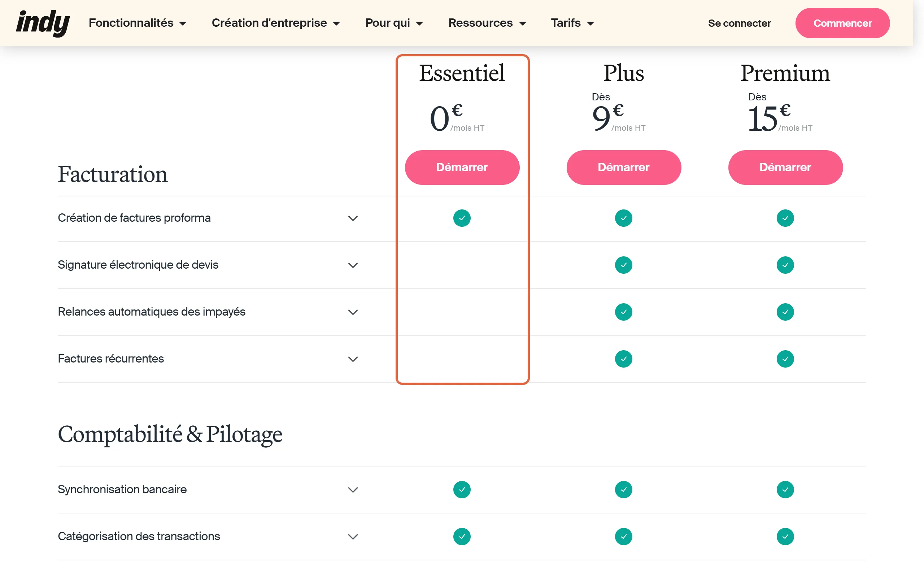Click Essentiel checkmark for factures proforma
Viewport: 924px width, 564px height.
(x=462, y=218)
